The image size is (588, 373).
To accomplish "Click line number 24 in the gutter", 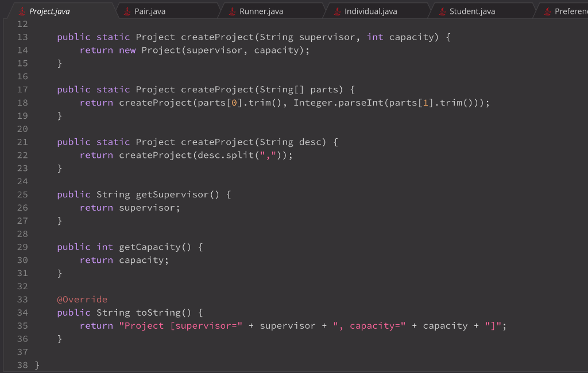I will (22, 181).
